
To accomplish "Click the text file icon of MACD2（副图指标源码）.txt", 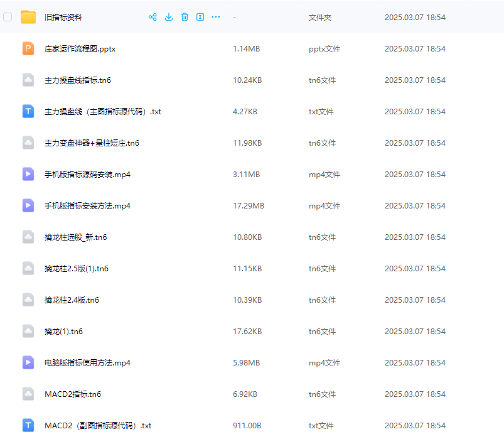I will (28, 425).
